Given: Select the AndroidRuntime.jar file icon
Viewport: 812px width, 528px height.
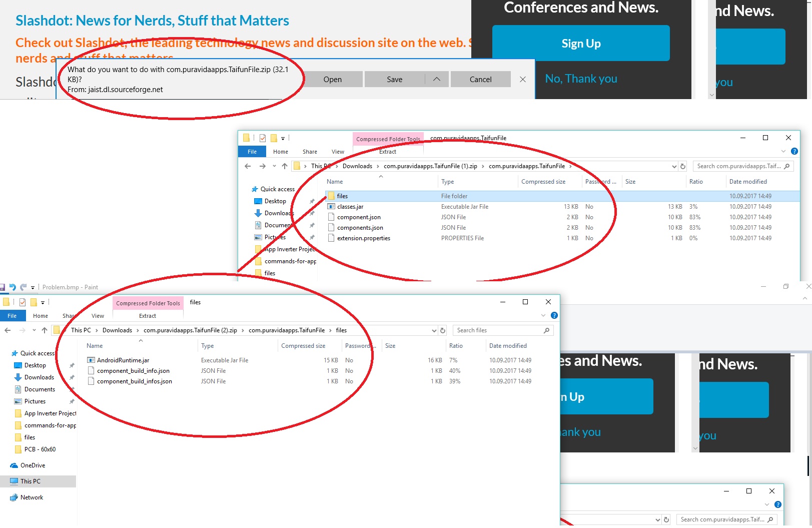Looking at the screenshot, I should pos(91,360).
